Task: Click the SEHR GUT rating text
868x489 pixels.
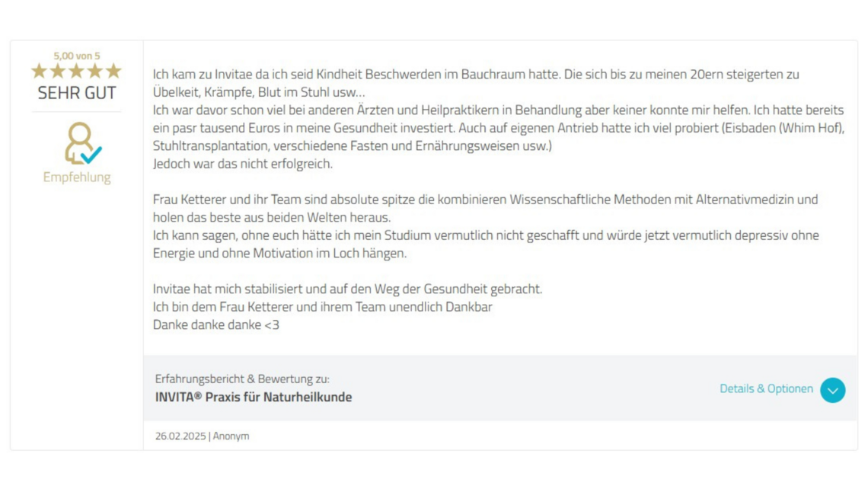Action: click(77, 94)
